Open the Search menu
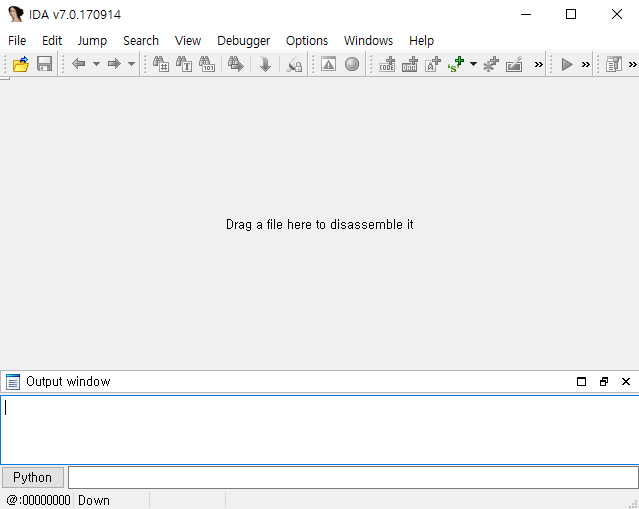Image resolution: width=639 pixels, height=509 pixels. (141, 41)
